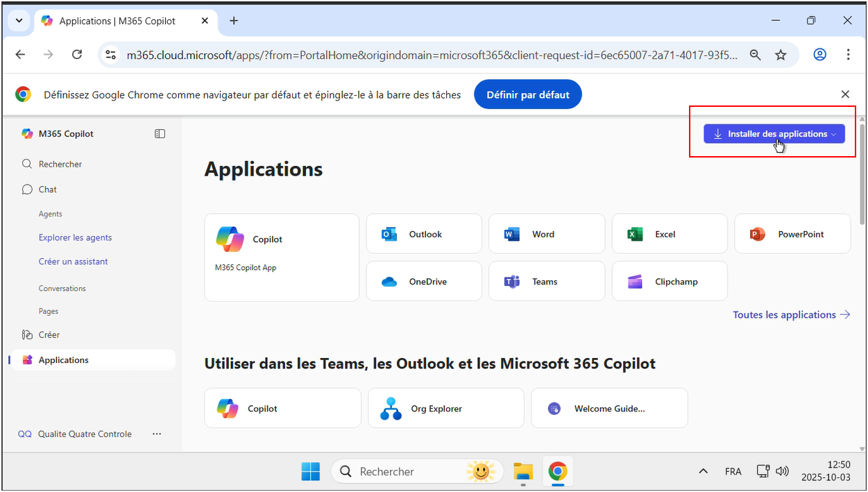Open File Explorer from the taskbar
The height and width of the screenshot is (492, 868).
[522, 472]
